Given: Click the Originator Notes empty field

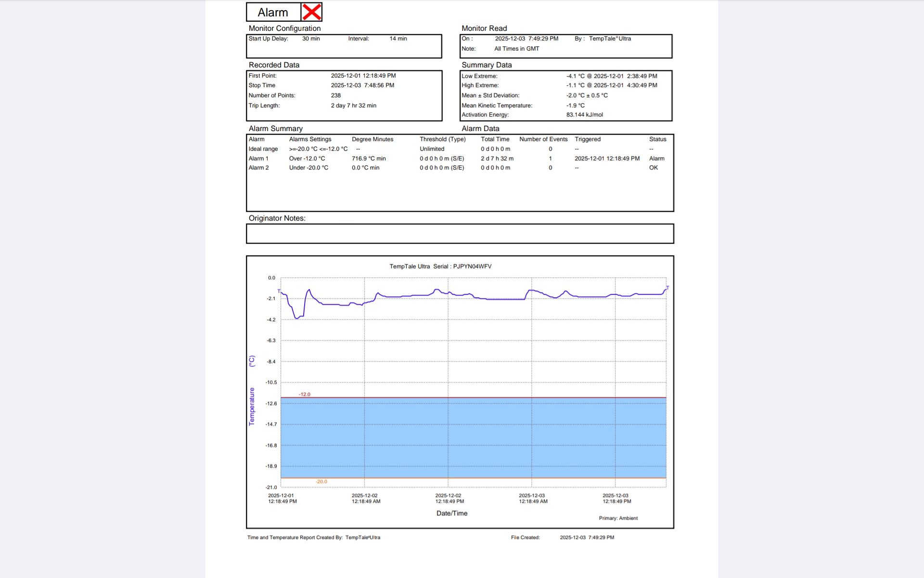Looking at the screenshot, I should pyautogui.click(x=460, y=234).
